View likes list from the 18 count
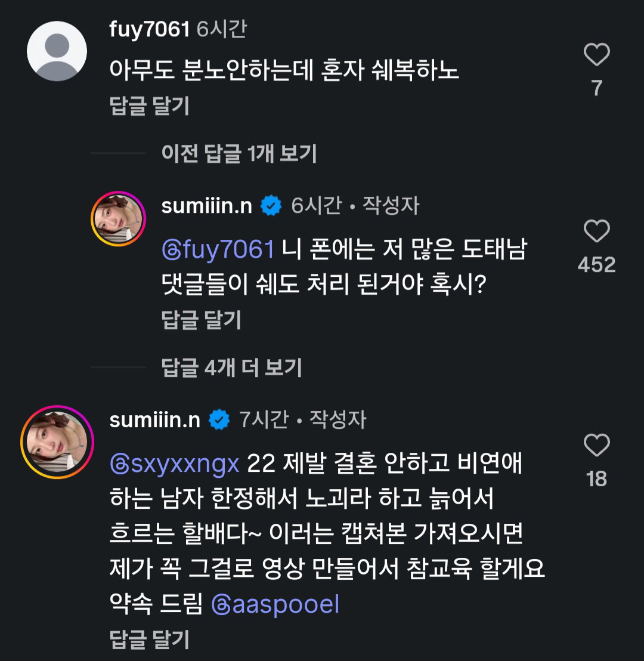This screenshot has width=644, height=661. click(596, 479)
